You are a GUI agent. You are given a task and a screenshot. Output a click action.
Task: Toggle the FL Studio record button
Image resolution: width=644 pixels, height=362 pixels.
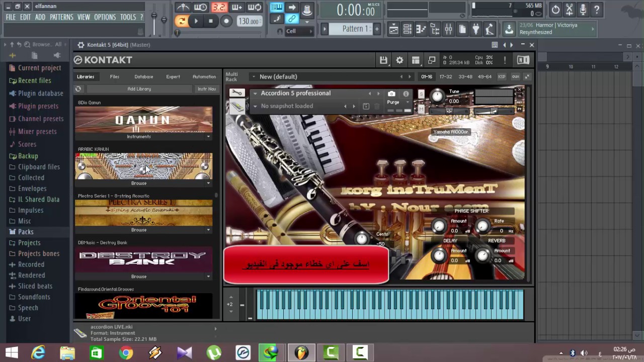point(226,21)
